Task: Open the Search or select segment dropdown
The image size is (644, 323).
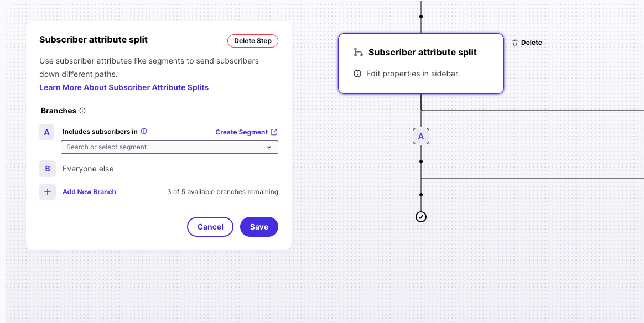Action: pos(169,147)
